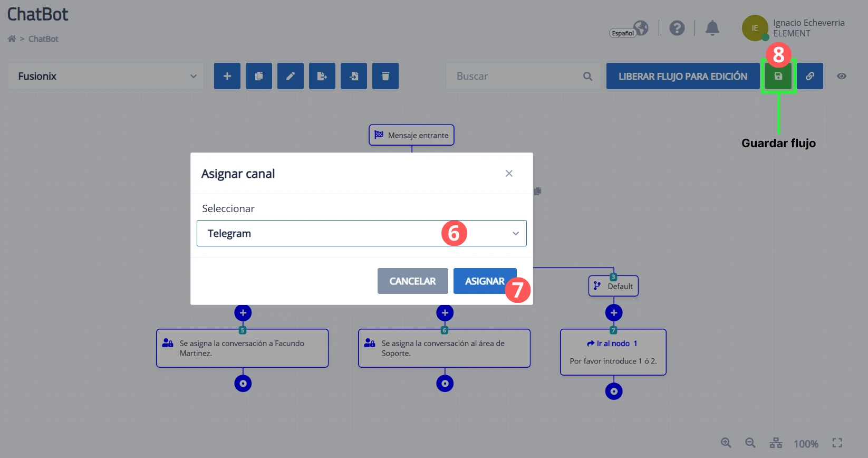Click the search magnifier icon
868x458 pixels.
(587, 77)
